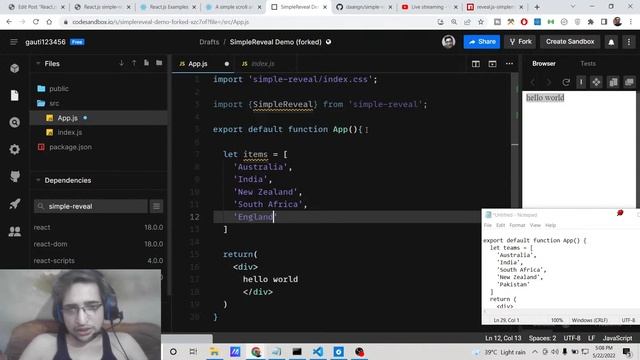Open the header three-dot menu
Image resolution: width=640 pixels, height=360 pixels.
629,42
